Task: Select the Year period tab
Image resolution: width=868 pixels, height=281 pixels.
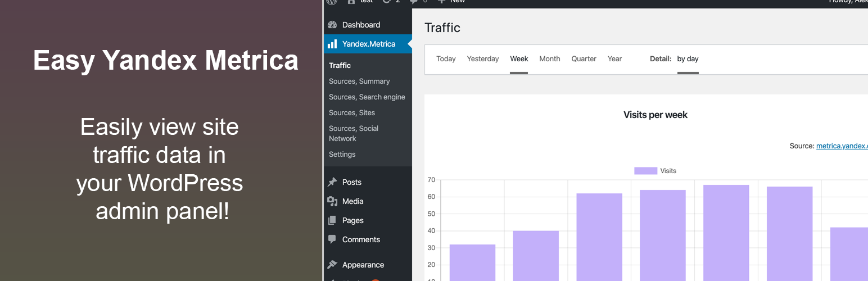Action: [x=614, y=59]
